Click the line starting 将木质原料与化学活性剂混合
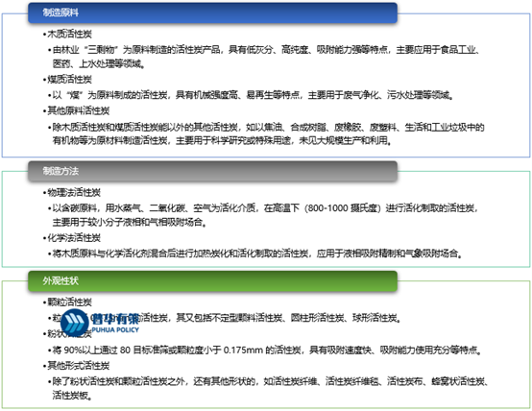 257,254
